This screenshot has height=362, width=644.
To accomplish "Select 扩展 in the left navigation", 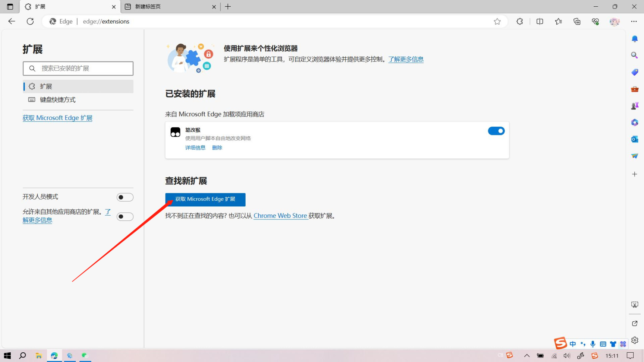I will pyautogui.click(x=78, y=86).
